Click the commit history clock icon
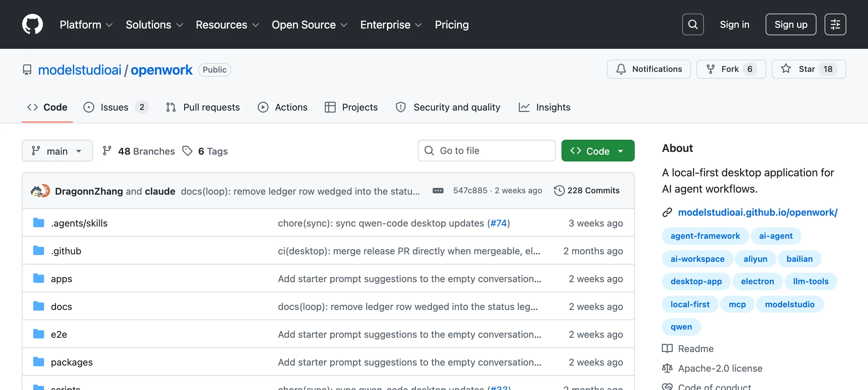This screenshot has height=390, width=868. [x=559, y=191]
